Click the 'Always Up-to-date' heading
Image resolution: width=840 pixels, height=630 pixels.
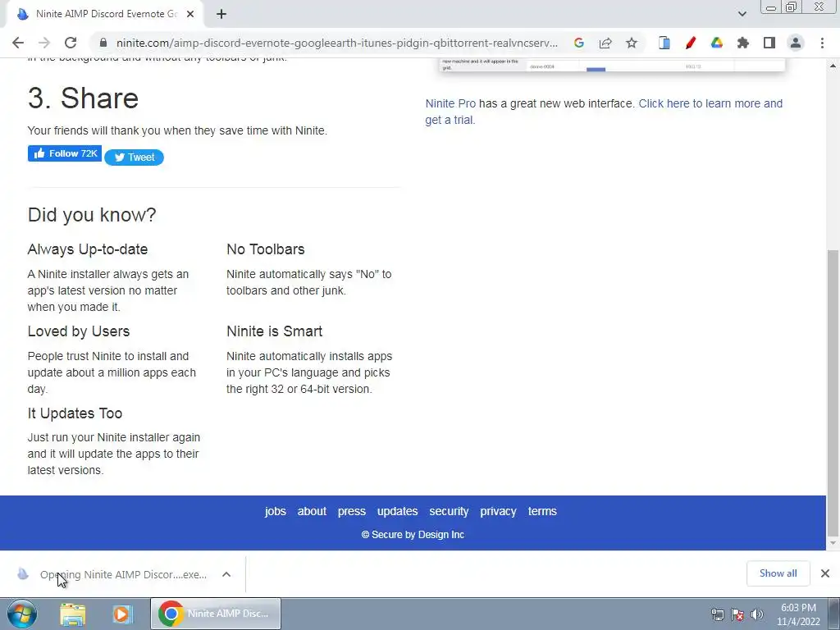87,249
